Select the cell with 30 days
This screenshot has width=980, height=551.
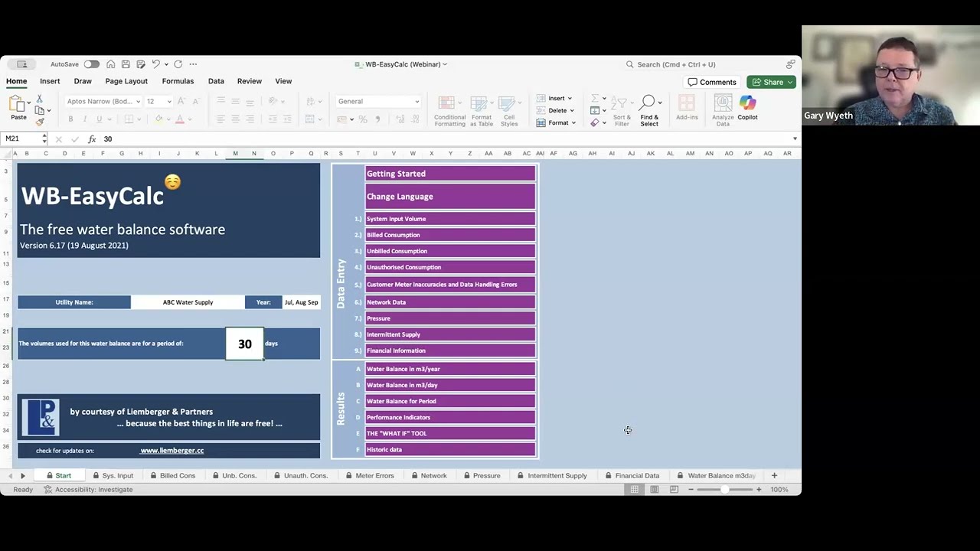tap(244, 344)
